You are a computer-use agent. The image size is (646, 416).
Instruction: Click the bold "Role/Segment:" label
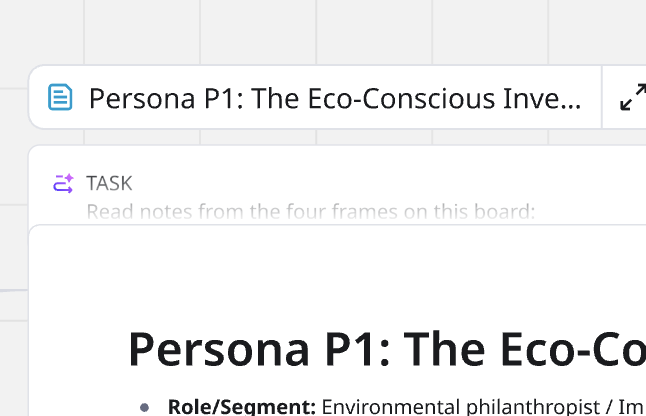[242, 406]
